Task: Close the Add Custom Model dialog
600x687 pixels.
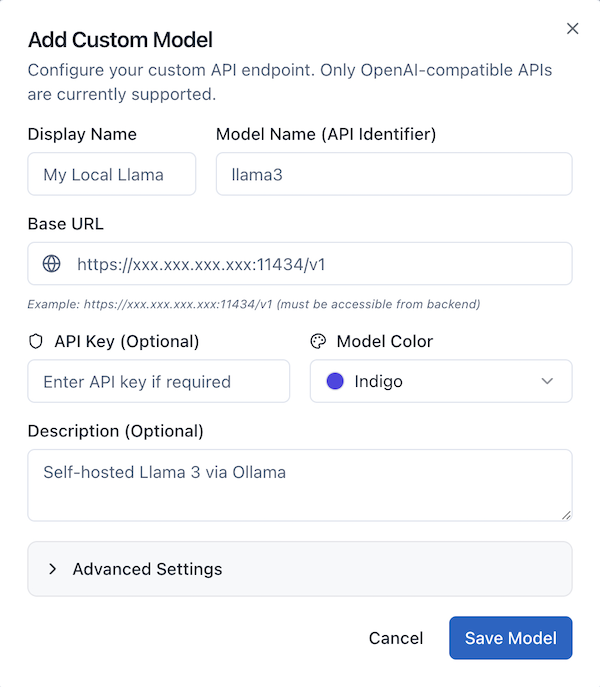Action: pos(573,29)
